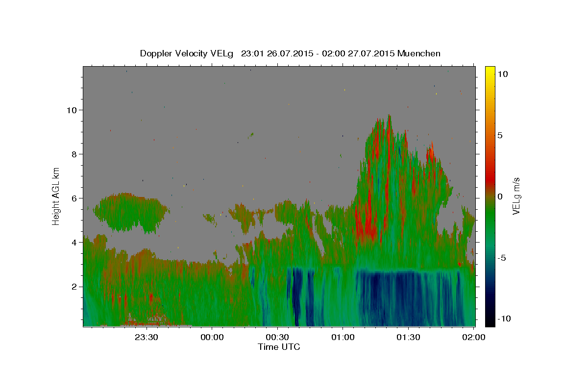The image size is (588, 392).
Task: Click the yellow top of the velocity colorbar
Action: click(490, 71)
